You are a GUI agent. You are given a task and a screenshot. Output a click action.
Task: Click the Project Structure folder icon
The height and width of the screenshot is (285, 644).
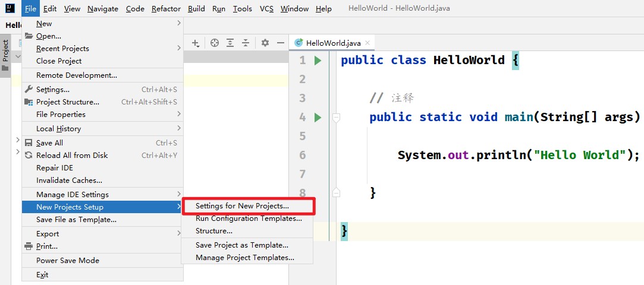tap(29, 102)
